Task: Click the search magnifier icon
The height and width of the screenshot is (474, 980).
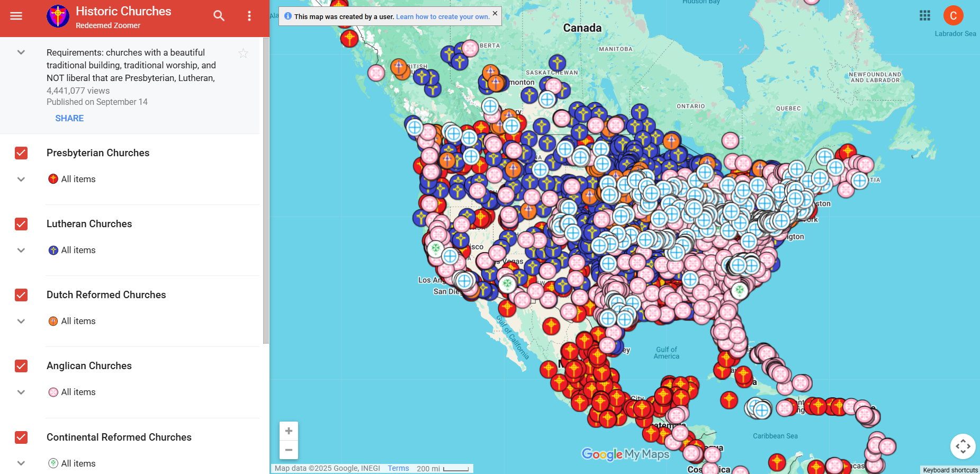Action: [219, 16]
